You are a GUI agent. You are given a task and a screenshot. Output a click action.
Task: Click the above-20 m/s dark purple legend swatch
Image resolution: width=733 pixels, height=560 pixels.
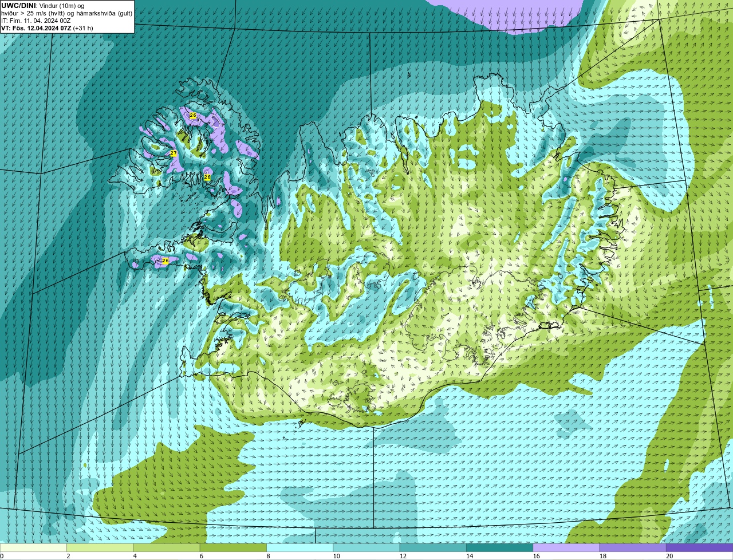(699, 547)
